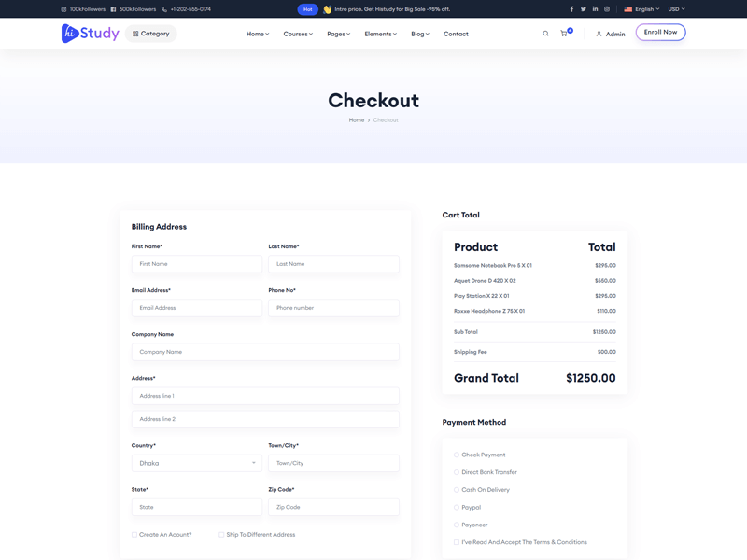The width and height of the screenshot is (747, 560).
Task: Tick the Create An Account checkbox
Action: pyautogui.click(x=134, y=535)
